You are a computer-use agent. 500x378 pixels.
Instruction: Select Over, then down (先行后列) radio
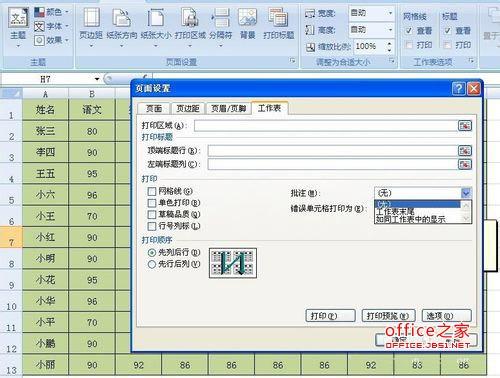[152, 264]
